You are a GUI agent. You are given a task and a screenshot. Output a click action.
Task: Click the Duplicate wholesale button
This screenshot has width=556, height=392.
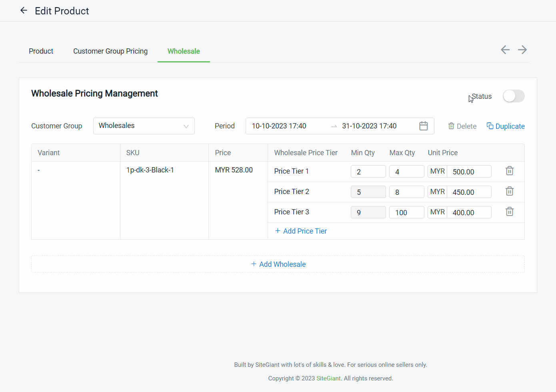(x=506, y=126)
